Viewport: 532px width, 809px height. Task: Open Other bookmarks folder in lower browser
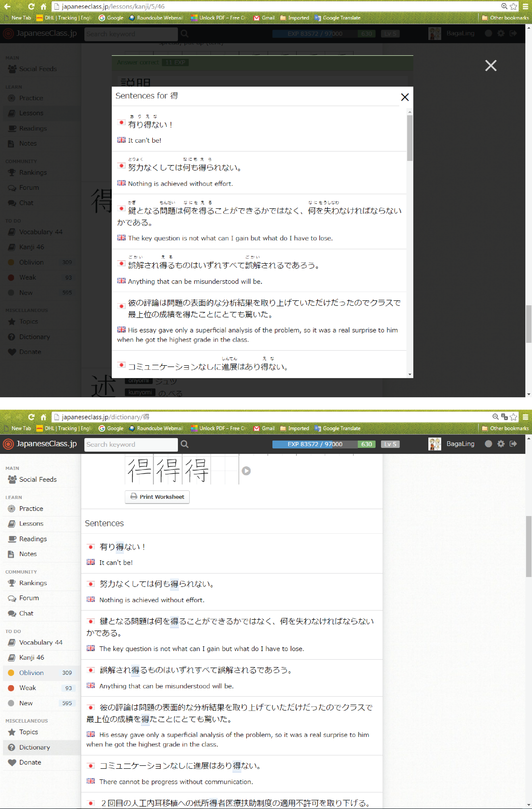click(x=505, y=428)
